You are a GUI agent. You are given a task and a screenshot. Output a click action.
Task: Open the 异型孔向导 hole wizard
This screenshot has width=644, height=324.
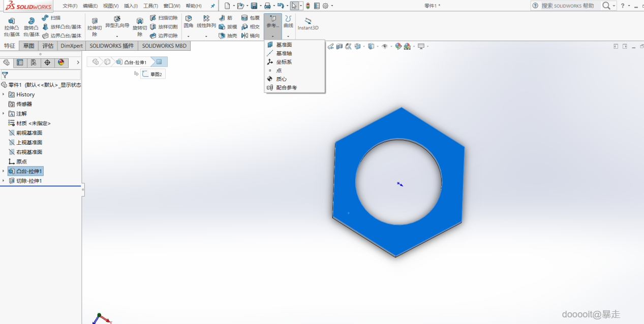117,22
